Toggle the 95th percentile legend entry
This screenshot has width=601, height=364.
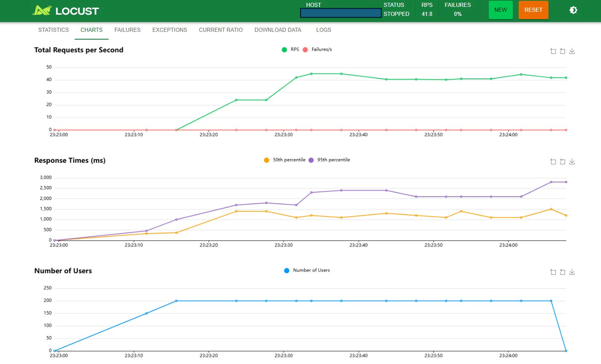point(329,160)
